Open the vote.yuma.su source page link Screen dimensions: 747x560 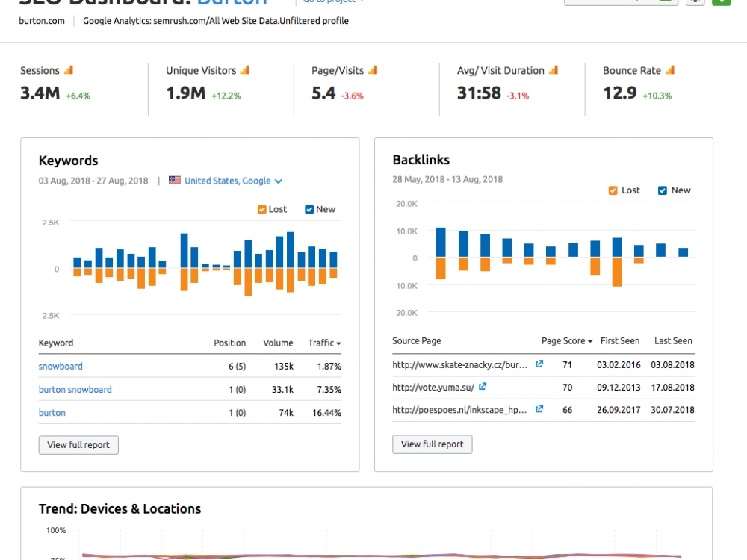click(433, 387)
